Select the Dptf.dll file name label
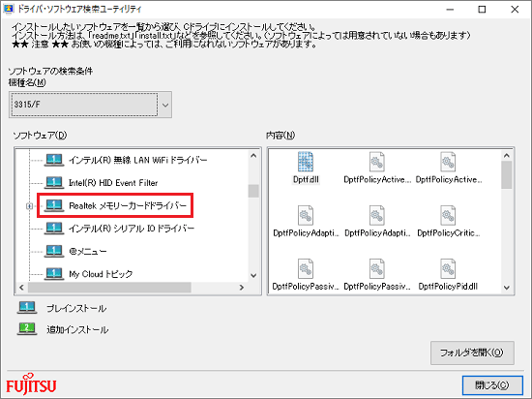Screen dimensions: 532x399 click(x=306, y=179)
